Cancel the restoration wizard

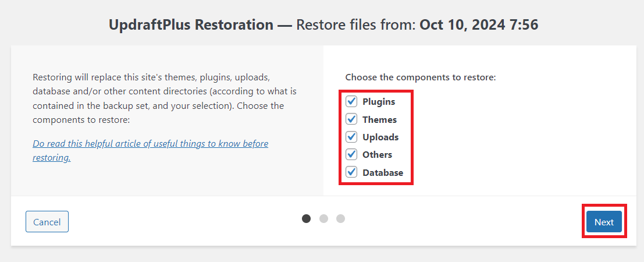point(47,222)
